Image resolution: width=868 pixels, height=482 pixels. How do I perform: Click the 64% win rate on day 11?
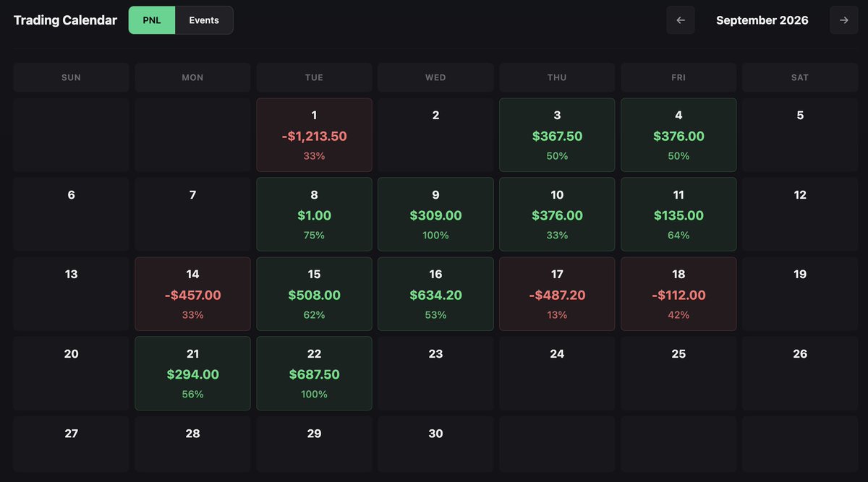point(678,236)
